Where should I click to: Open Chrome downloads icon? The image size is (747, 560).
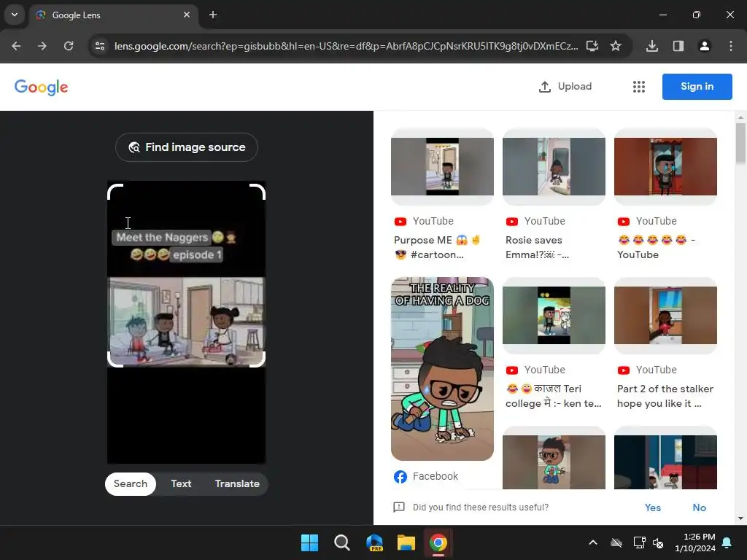pos(652,46)
